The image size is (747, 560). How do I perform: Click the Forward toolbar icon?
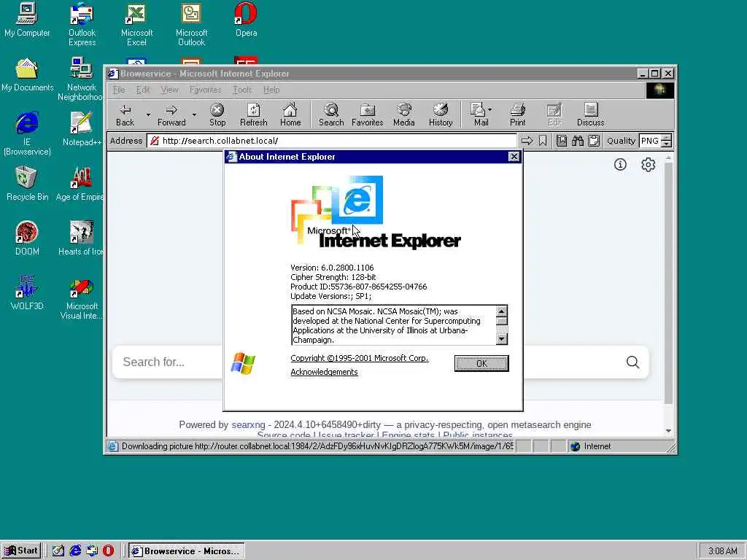tap(171, 114)
